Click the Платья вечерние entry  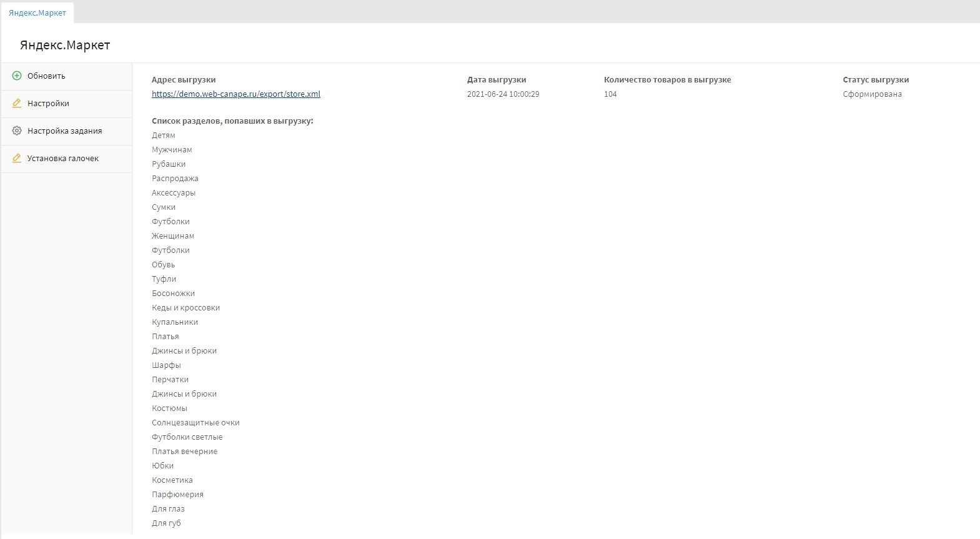click(x=184, y=452)
